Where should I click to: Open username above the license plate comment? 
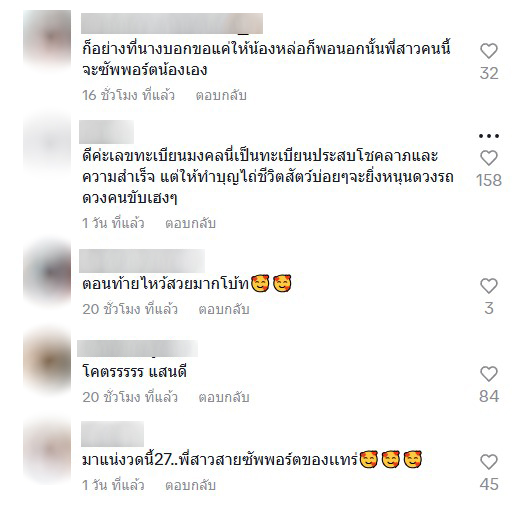point(106,132)
